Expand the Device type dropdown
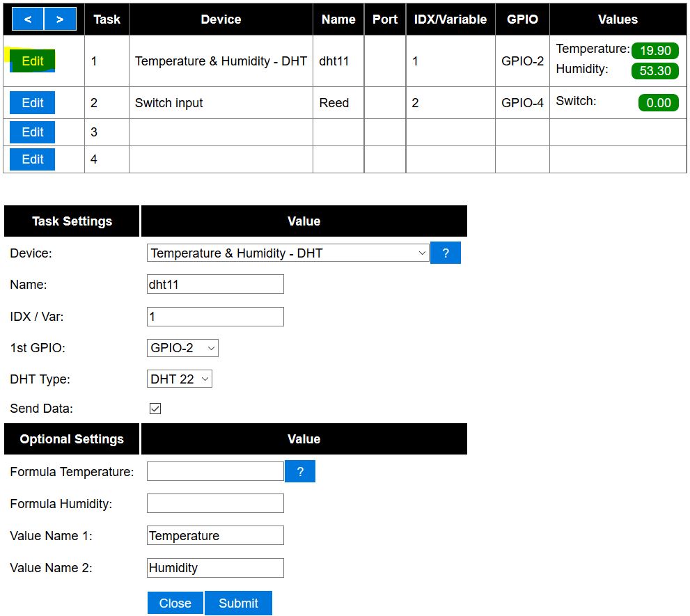This screenshot has height=616, width=690. [x=288, y=253]
